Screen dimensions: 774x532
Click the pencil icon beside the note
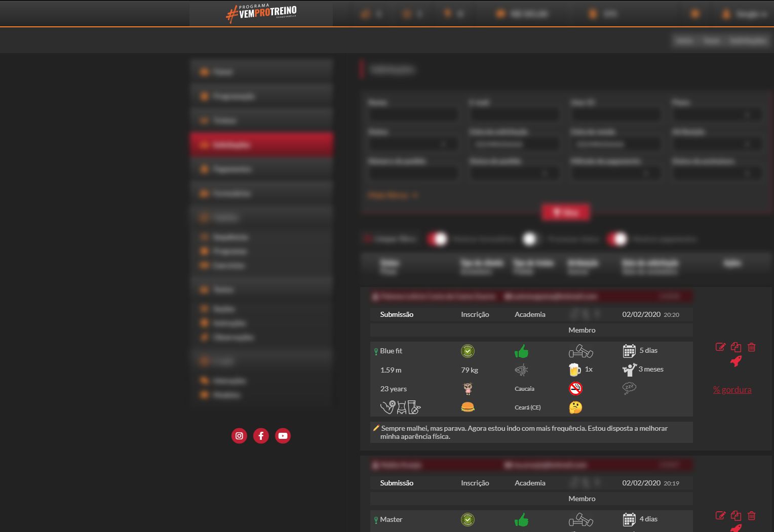click(376, 428)
